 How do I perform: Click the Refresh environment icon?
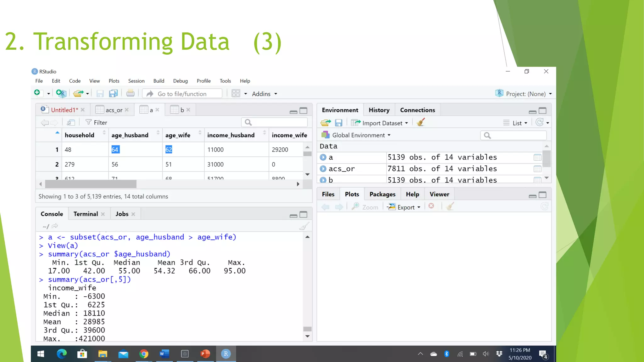click(x=540, y=122)
